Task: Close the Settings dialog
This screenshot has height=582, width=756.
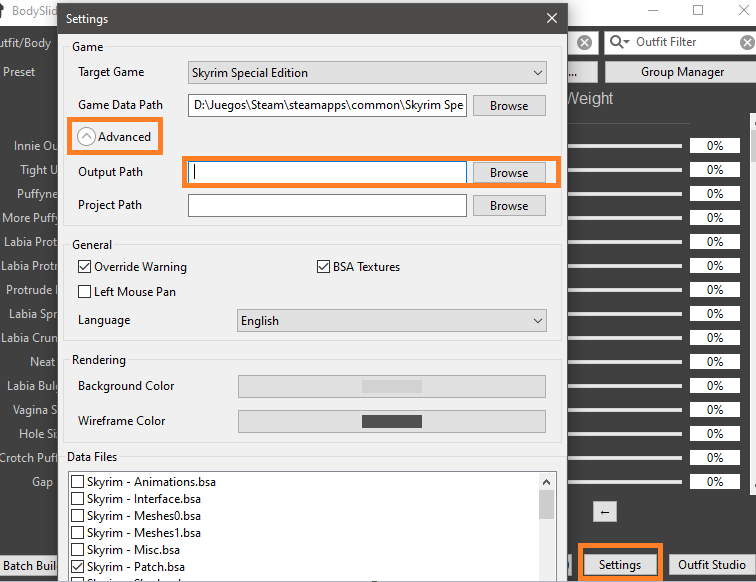Action: click(x=552, y=18)
